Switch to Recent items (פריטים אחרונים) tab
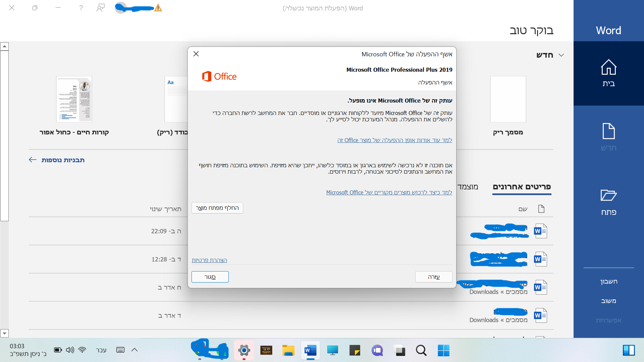Viewport: 644px width, 362px height. (522, 187)
